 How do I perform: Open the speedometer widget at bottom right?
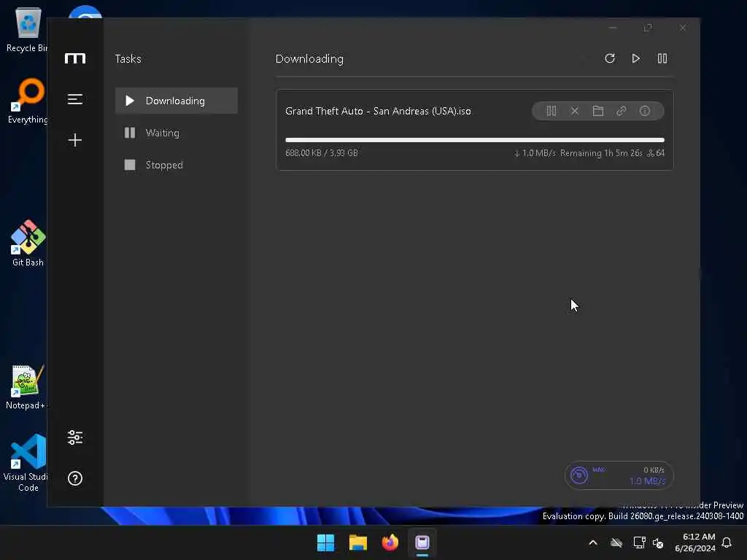point(619,475)
